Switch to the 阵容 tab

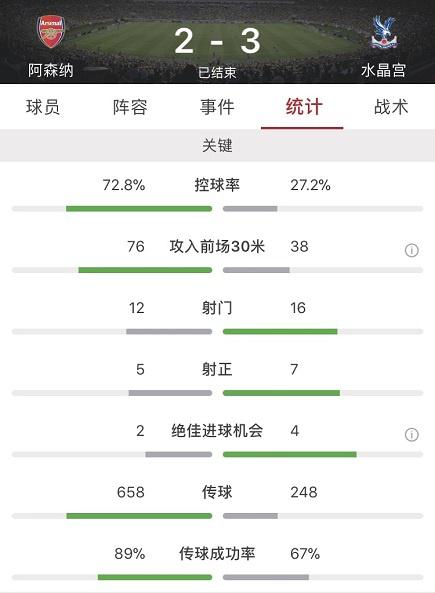point(130,107)
